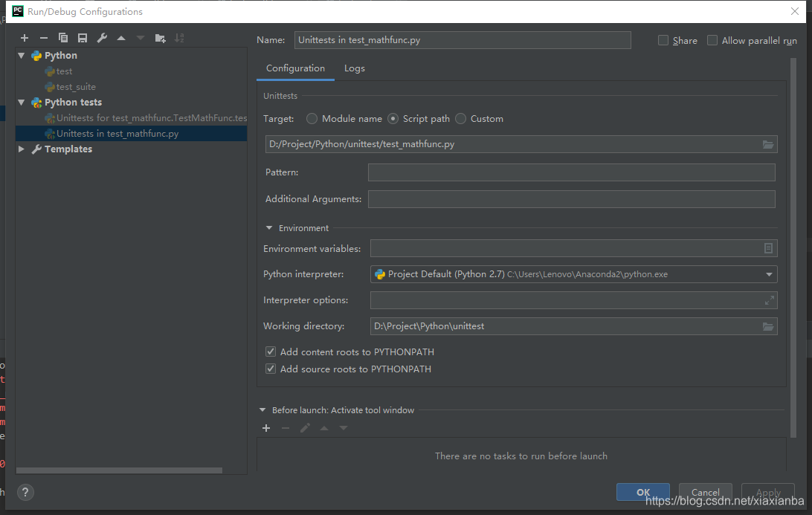Move selected configuration down in list
Viewport: 812px width, 515px height.
(x=141, y=38)
